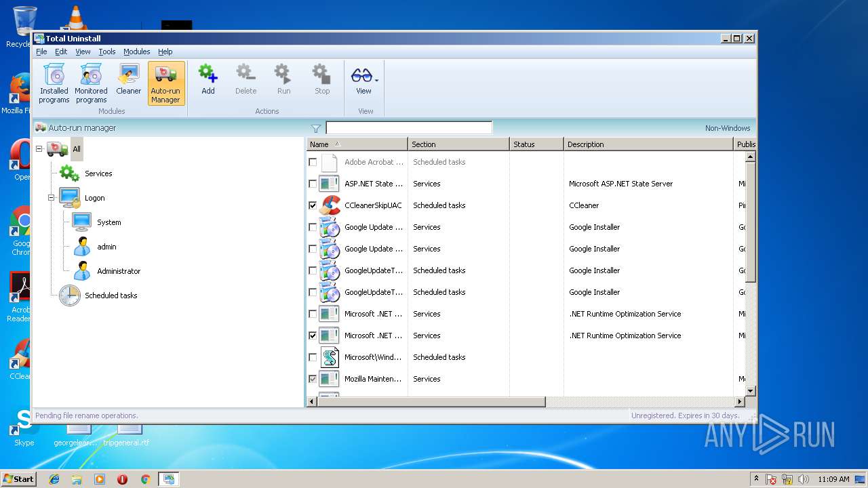Click the tripgeneral.rtf desktop file
The image size is (868, 488).
pyautogui.click(x=127, y=435)
